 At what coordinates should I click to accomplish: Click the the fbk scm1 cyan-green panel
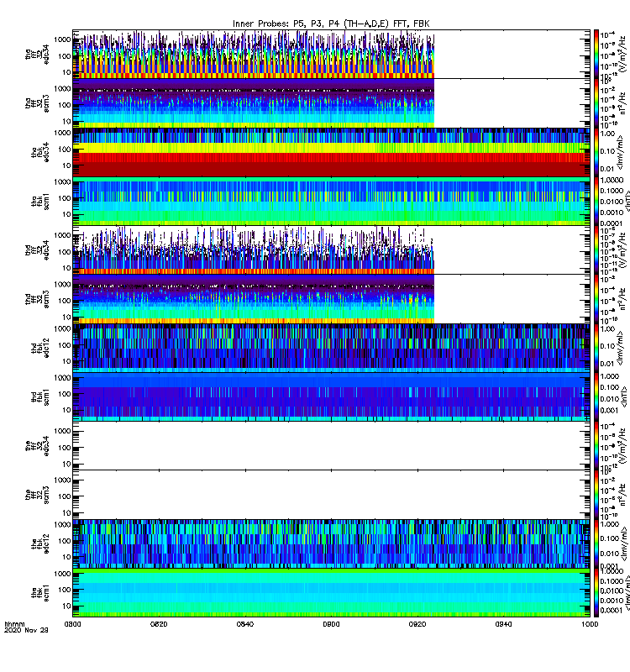pos(331,593)
